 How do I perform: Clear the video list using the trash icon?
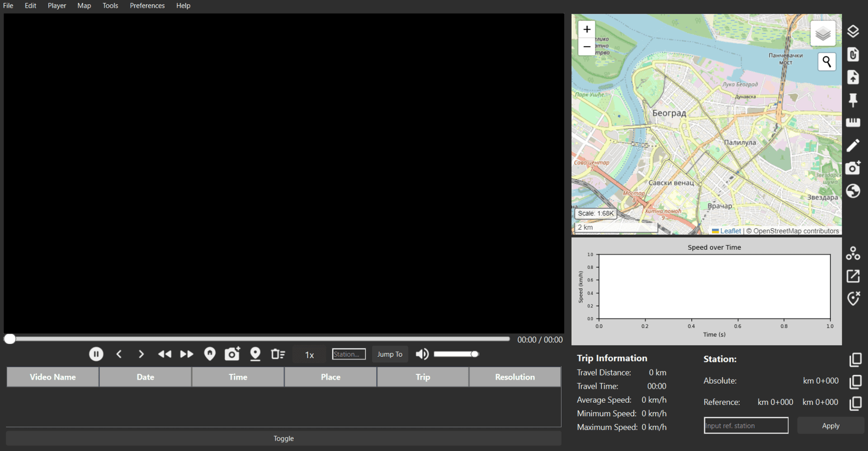278,354
